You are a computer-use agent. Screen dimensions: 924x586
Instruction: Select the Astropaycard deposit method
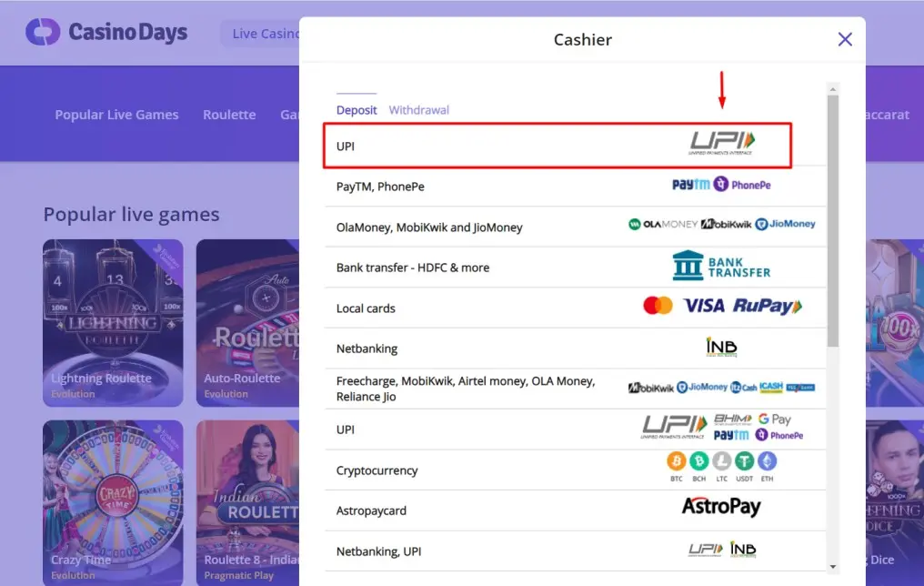(x=575, y=510)
